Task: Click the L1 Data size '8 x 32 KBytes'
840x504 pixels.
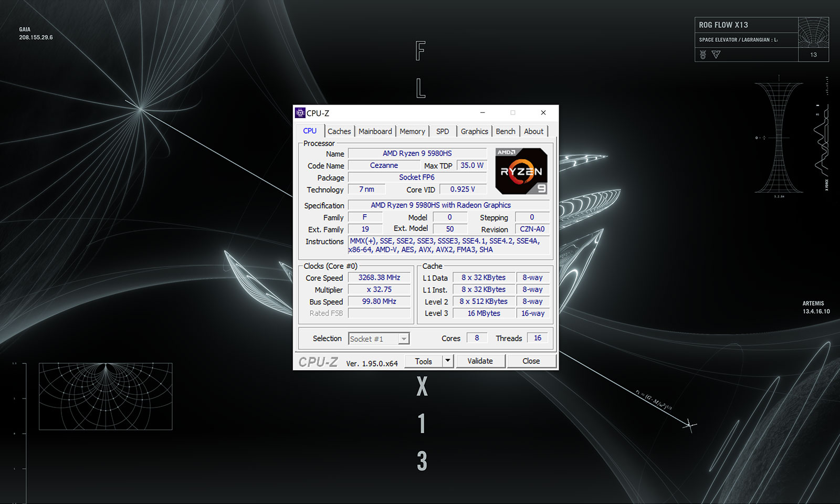Action: pyautogui.click(x=484, y=278)
